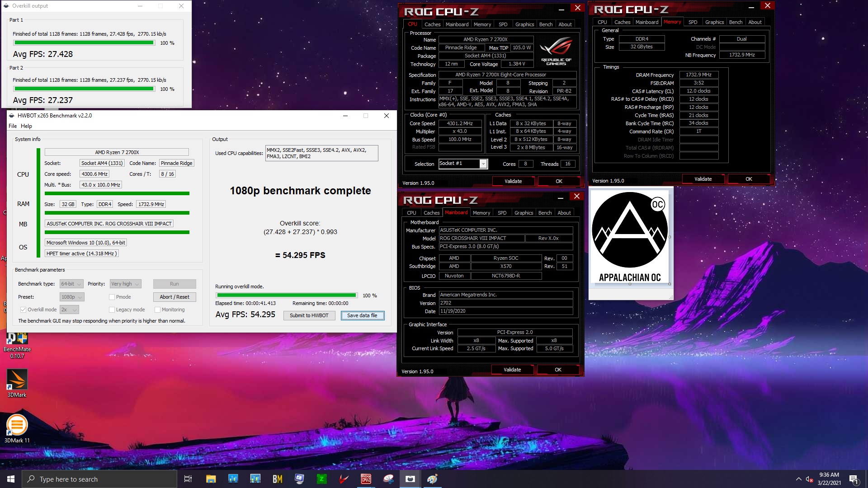This screenshot has width=868, height=488.
Task: Enable the Pmode checkbox
Action: [112, 297]
